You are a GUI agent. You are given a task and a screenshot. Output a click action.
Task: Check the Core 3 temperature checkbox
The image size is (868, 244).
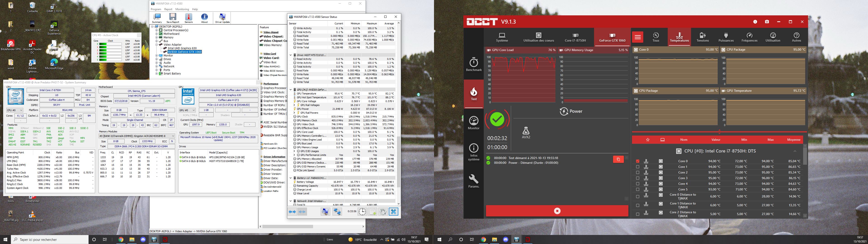pyautogui.click(x=637, y=178)
